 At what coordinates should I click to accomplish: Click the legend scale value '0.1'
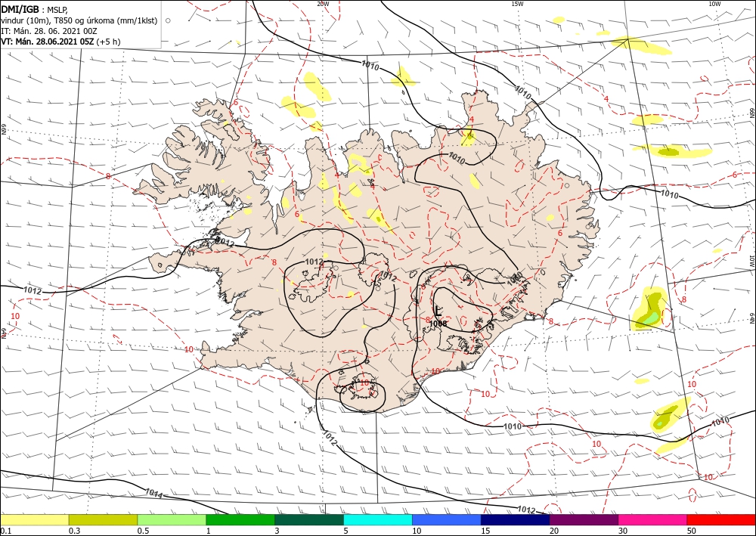click(x=6, y=531)
